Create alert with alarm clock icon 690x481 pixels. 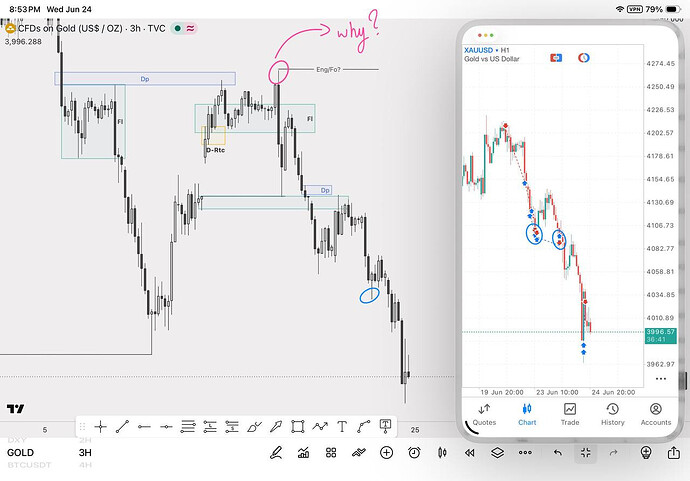[x=414, y=452]
